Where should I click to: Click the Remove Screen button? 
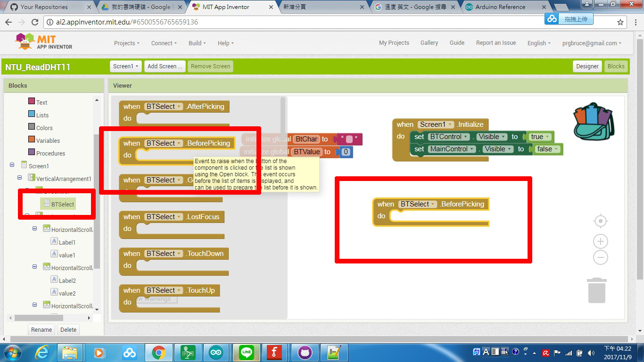pyautogui.click(x=210, y=66)
